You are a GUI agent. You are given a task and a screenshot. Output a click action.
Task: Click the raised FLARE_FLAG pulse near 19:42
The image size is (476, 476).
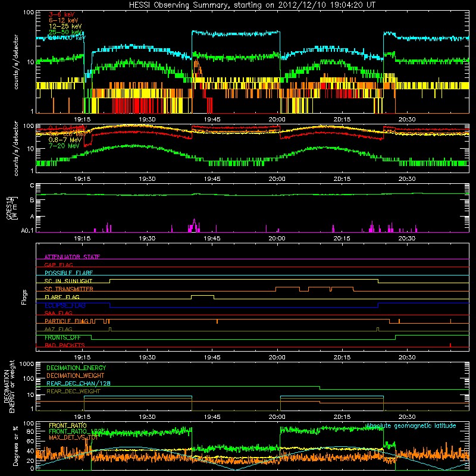point(202,297)
